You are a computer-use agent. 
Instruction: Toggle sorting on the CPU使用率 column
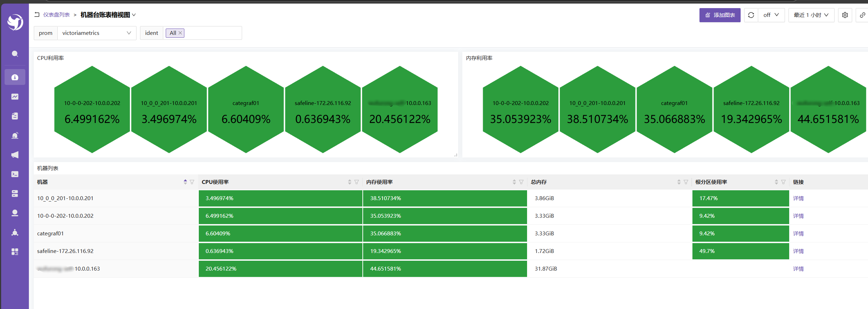[349, 182]
